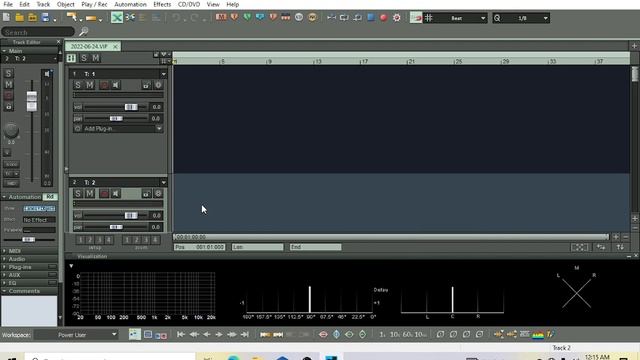
Task: Click the Pos position field
Action: (200, 247)
